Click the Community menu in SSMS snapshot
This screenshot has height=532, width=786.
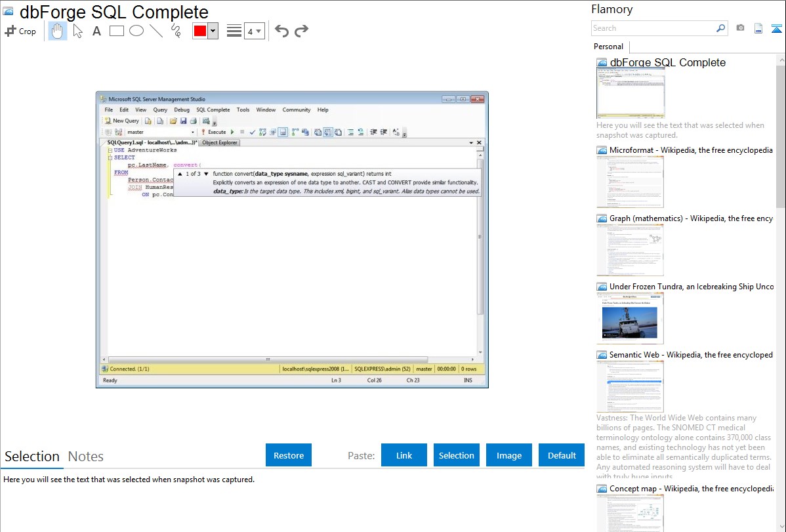pos(297,110)
